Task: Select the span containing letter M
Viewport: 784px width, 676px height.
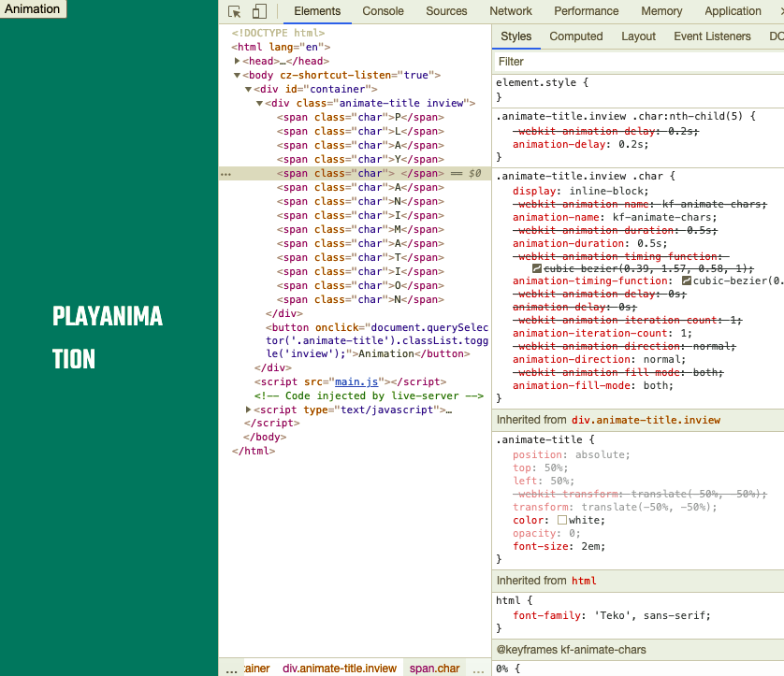Action: (360, 230)
